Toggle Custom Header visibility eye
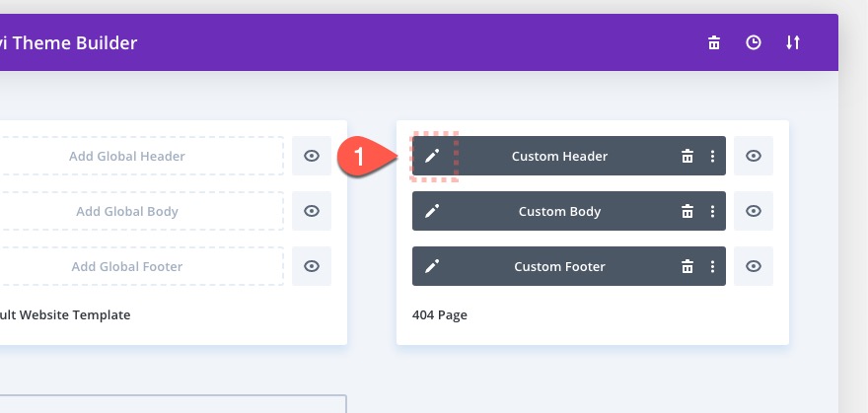Image resolution: width=868 pixels, height=413 pixels. 754,156
